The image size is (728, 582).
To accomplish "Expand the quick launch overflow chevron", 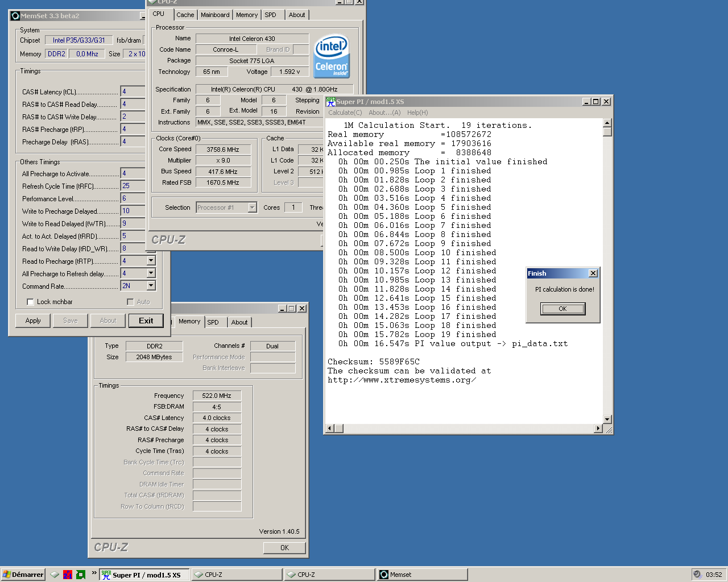I will pos(94,573).
